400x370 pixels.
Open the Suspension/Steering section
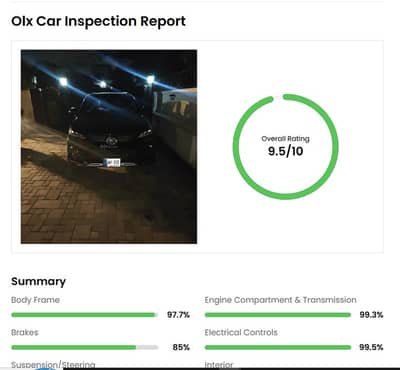click(x=53, y=364)
